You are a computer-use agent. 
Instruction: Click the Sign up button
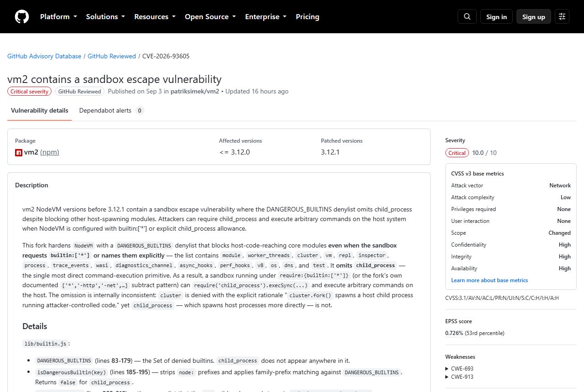(x=534, y=16)
